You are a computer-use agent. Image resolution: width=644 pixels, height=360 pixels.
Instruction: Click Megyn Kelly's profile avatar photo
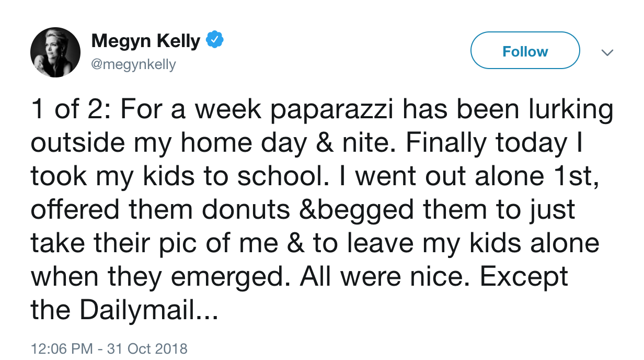[x=55, y=53]
